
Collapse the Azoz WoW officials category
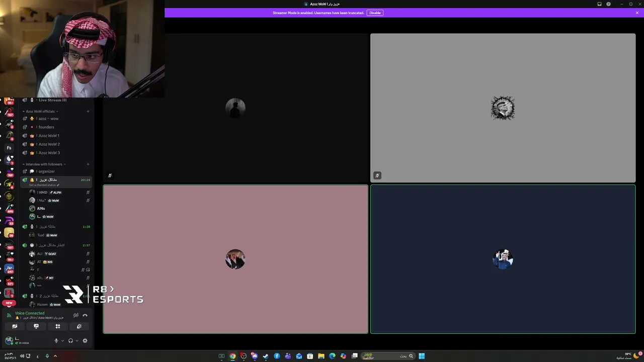pyautogui.click(x=40, y=111)
